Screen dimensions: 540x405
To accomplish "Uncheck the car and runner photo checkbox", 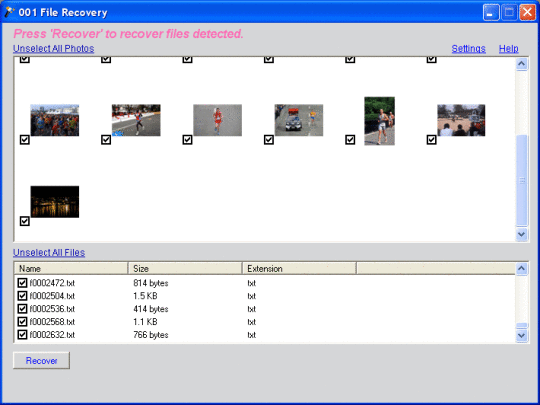I will click(x=269, y=140).
